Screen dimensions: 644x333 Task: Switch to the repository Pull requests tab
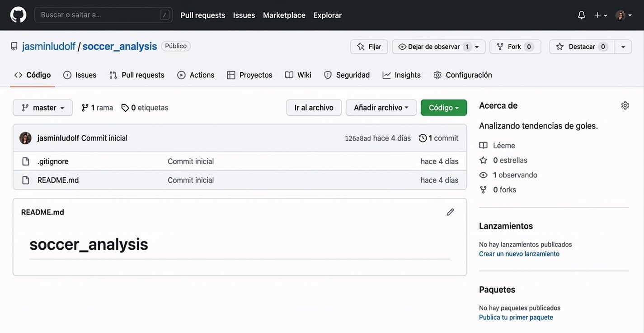[x=137, y=75]
